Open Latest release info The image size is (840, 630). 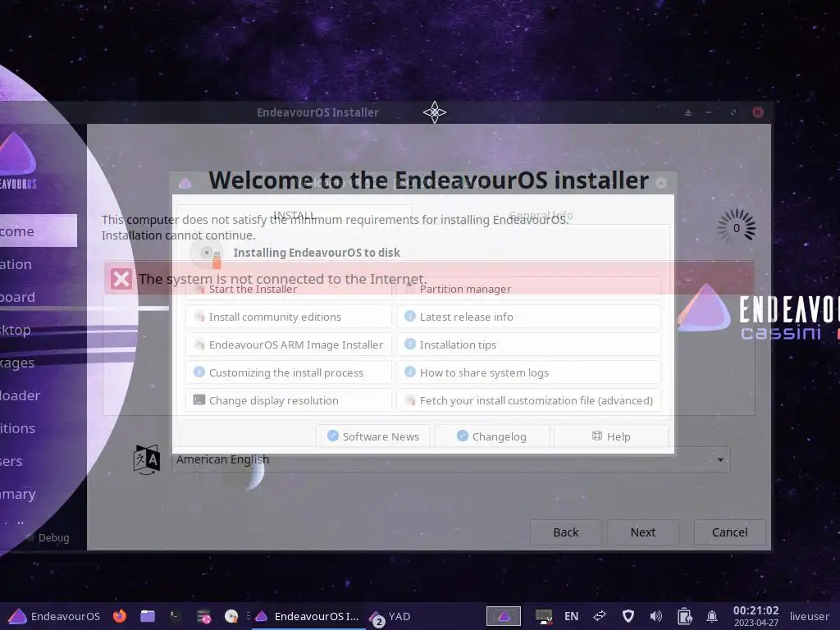[x=528, y=317]
